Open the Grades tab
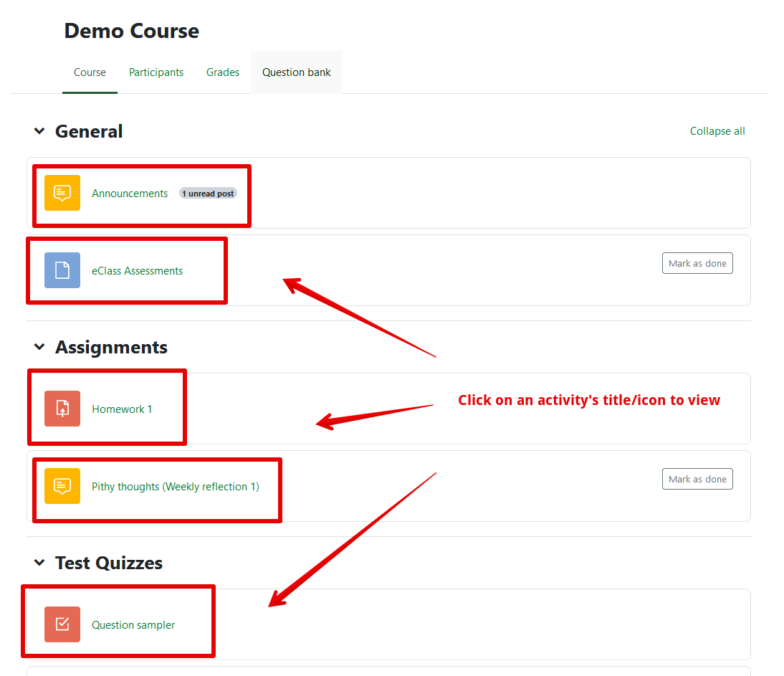 click(223, 72)
